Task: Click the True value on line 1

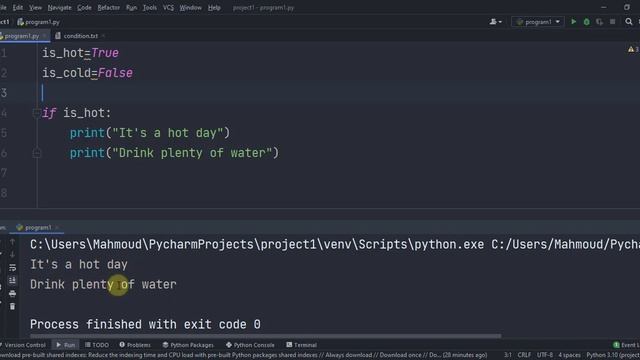Action: pos(104,53)
